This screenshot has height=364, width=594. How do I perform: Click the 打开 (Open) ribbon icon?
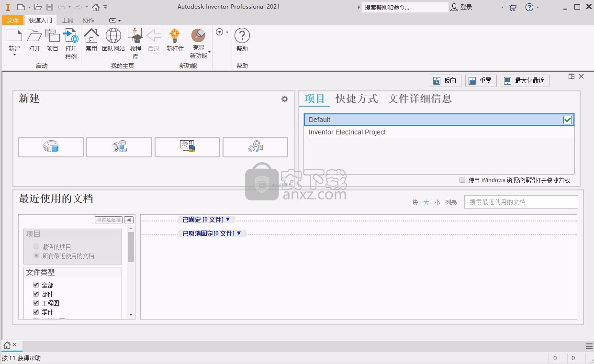(34, 36)
